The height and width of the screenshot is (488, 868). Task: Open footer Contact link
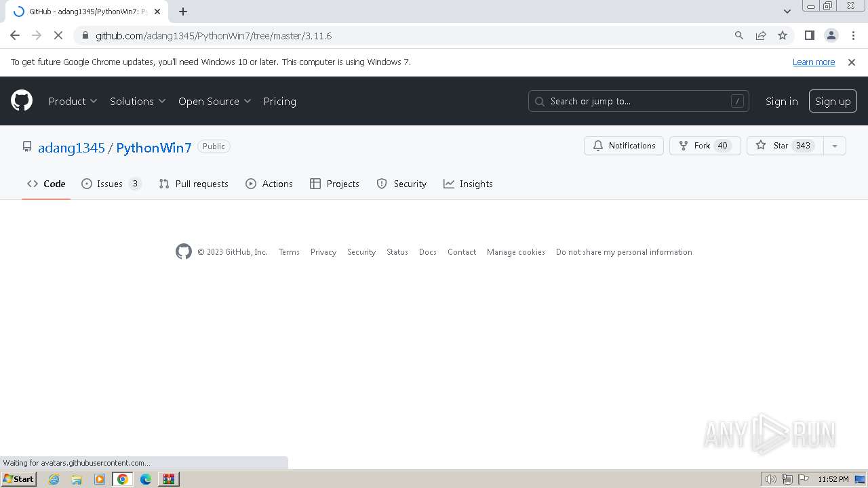point(462,252)
